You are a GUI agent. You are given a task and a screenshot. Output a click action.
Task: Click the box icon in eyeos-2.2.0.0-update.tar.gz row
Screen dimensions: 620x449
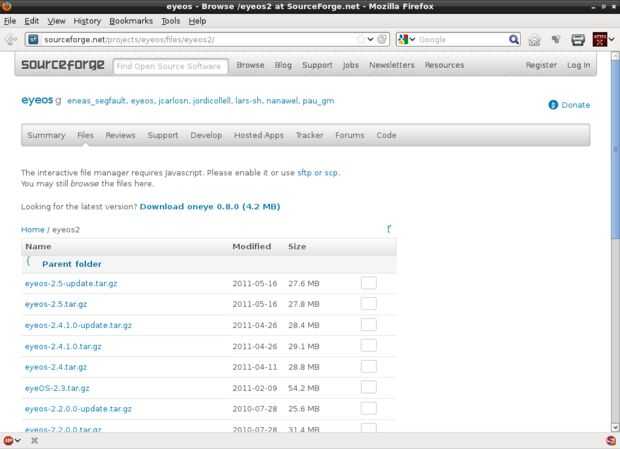click(369, 408)
